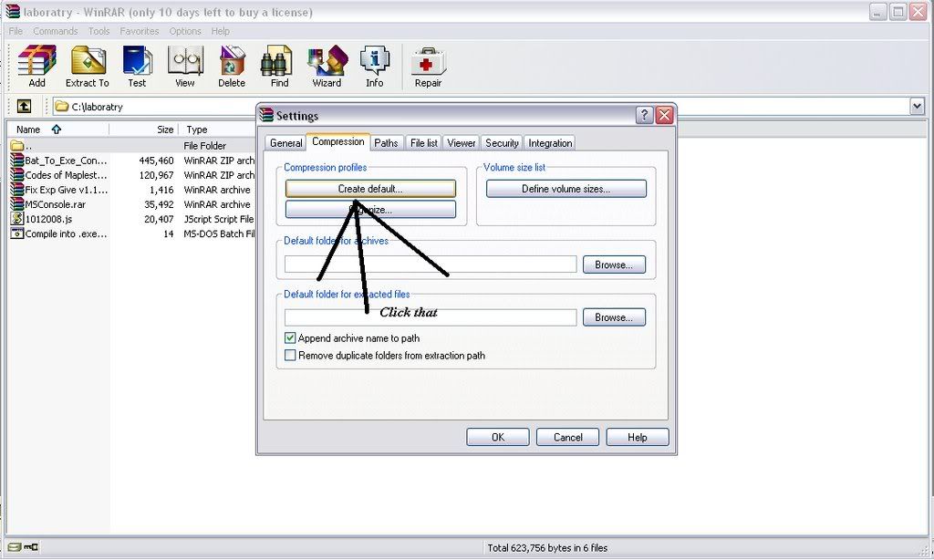Select the MSConsole.rar file icon
The height and width of the screenshot is (560, 934).
click(x=16, y=204)
